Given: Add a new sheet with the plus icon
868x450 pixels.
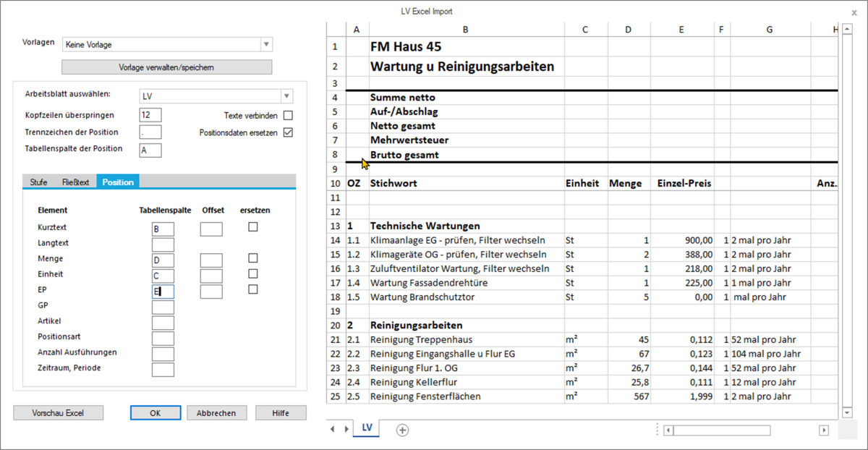Looking at the screenshot, I should pyautogui.click(x=403, y=430).
